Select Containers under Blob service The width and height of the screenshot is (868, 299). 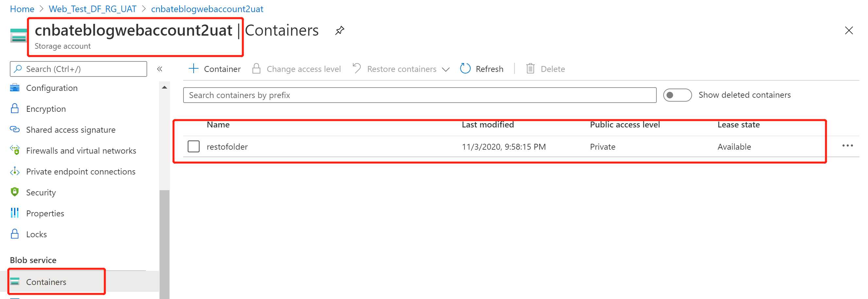tap(46, 282)
